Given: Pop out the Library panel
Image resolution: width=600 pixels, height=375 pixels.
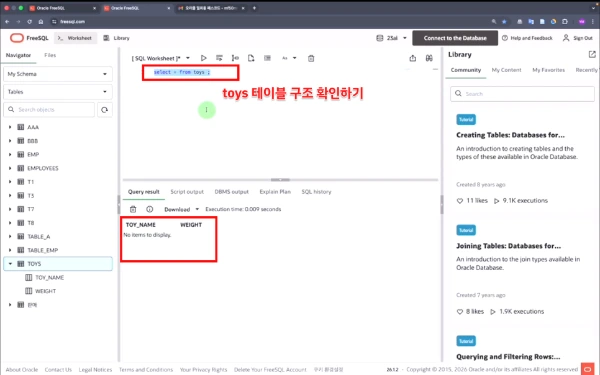Looking at the screenshot, I should (x=592, y=54).
